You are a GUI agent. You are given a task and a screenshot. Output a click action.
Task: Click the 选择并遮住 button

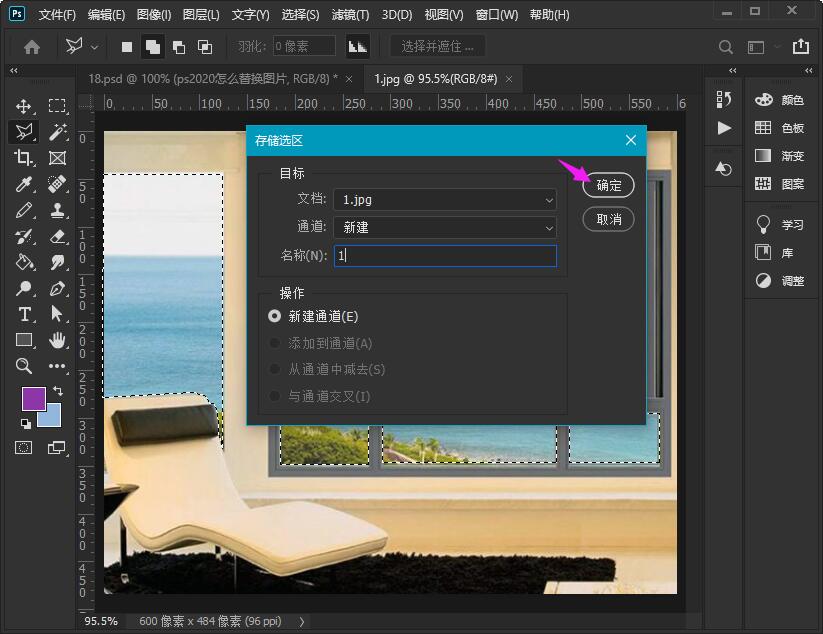pyautogui.click(x=437, y=46)
